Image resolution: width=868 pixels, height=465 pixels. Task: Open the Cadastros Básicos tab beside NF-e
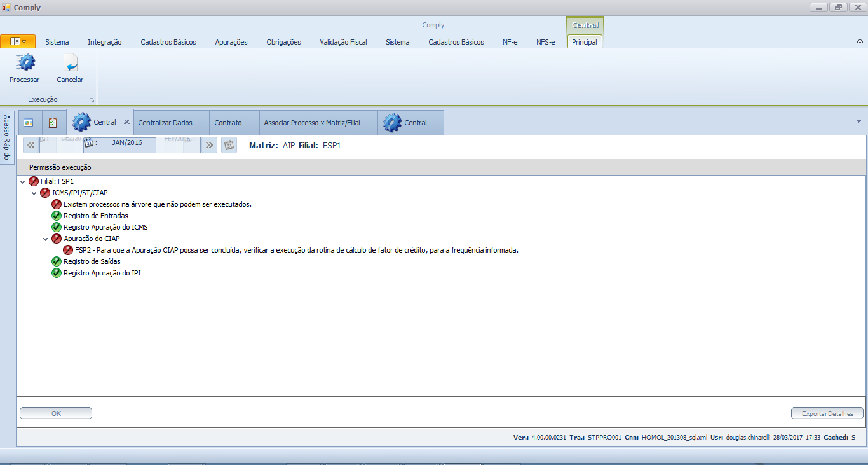456,42
